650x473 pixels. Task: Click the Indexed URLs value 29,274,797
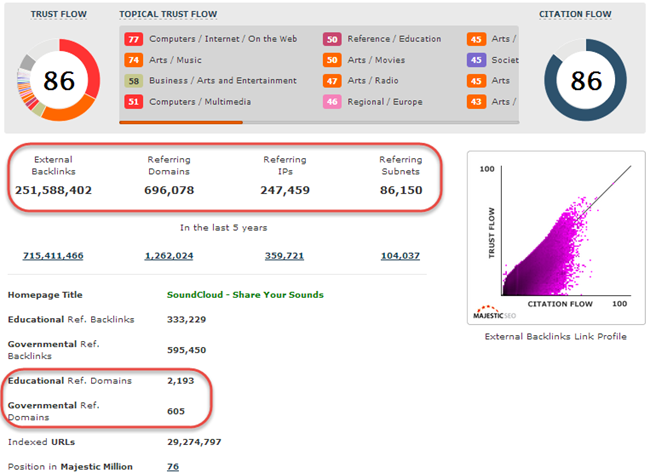tap(194, 442)
